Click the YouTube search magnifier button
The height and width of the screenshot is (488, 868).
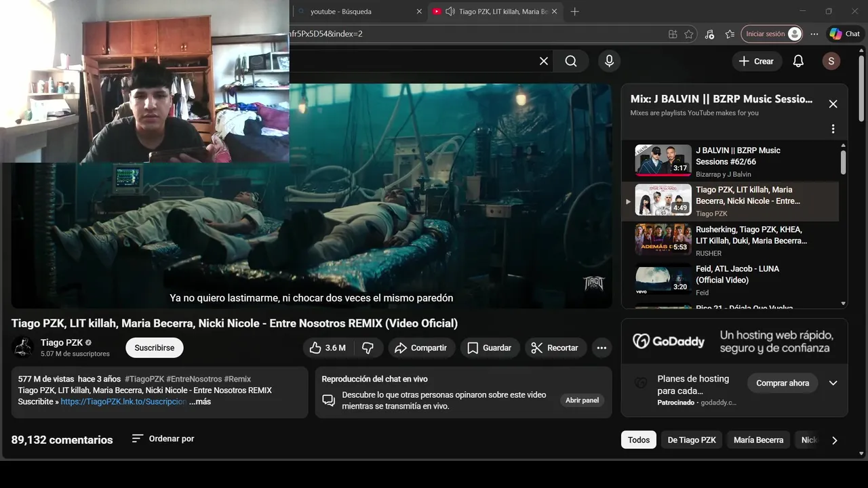571,61
